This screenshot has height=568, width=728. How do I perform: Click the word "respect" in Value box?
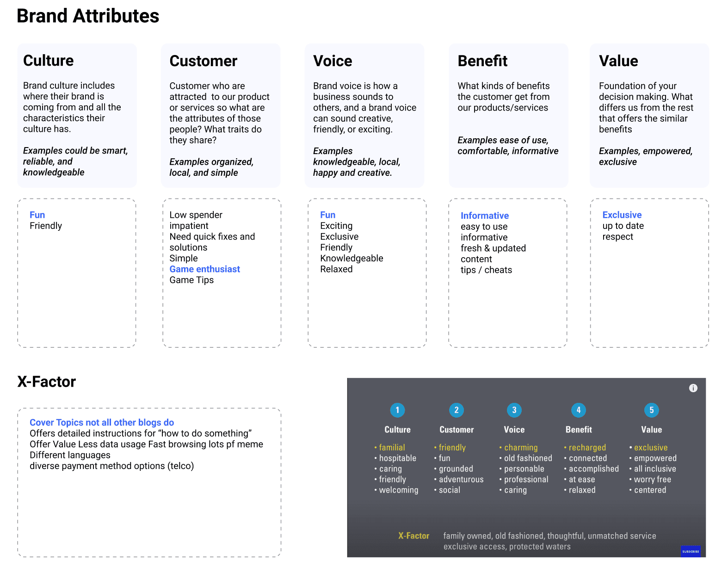point(618,237)
